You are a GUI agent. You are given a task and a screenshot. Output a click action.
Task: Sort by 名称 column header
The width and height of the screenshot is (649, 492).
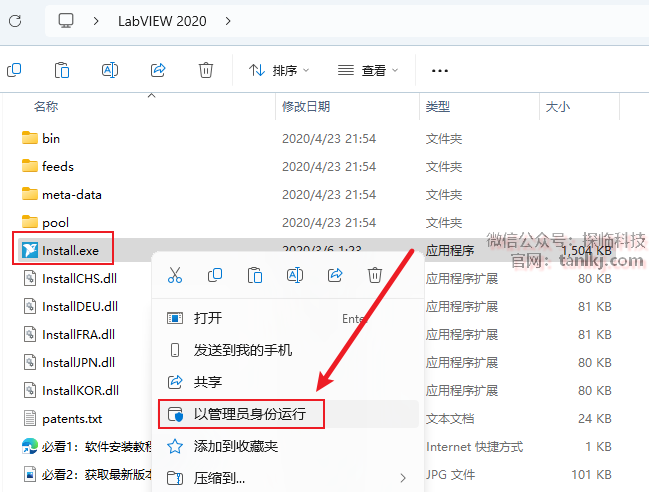click(46, 106)
